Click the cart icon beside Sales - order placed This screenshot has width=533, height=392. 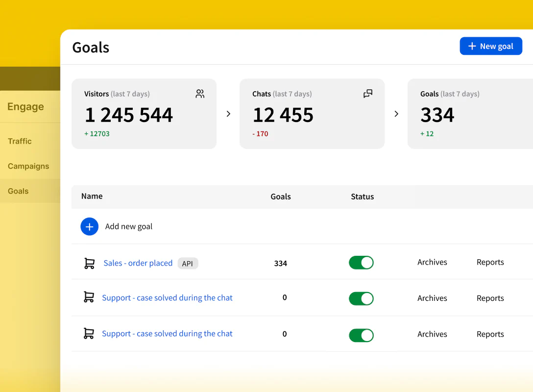coord(89,263)
